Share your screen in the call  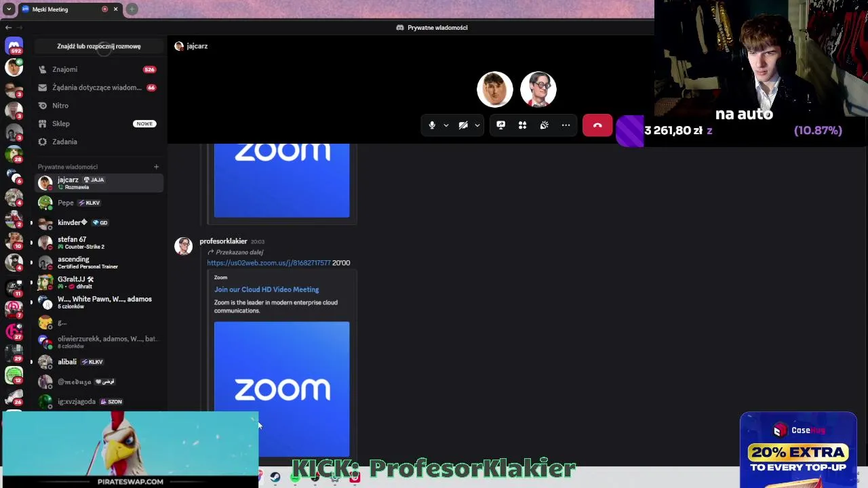click(500, 125)
